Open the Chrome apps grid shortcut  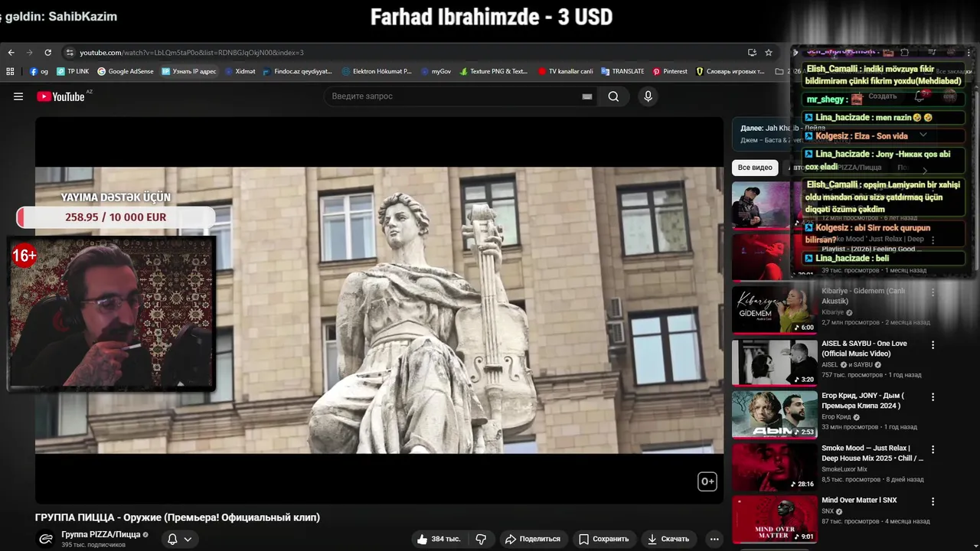pyautogui.click(x=10, y=71)
